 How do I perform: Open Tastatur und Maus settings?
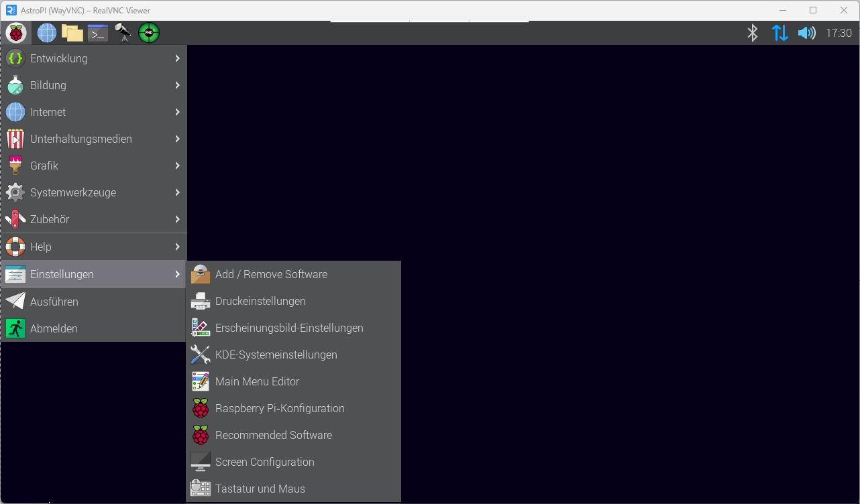tap(260, 489)
